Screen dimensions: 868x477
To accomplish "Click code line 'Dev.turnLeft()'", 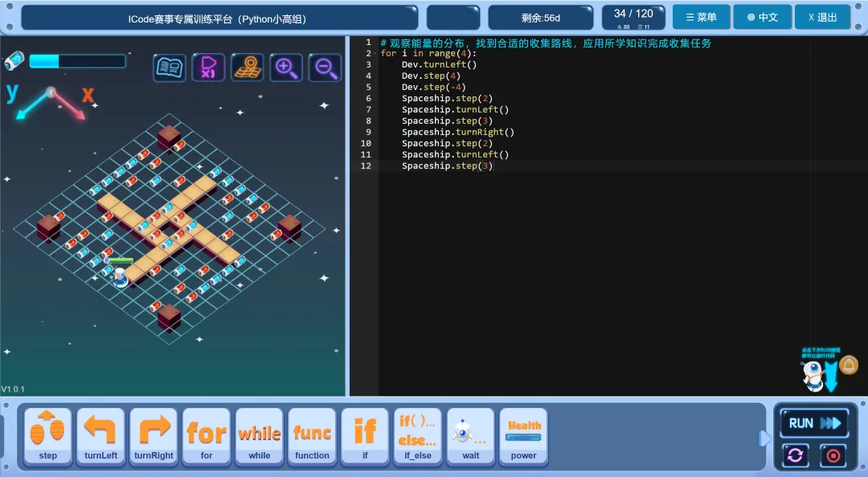I will coord(439,65).
